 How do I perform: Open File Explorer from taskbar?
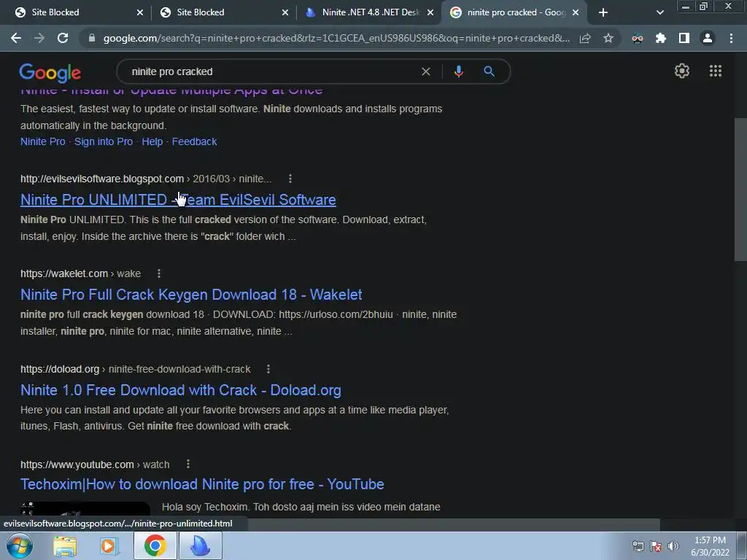click(65, 546)
